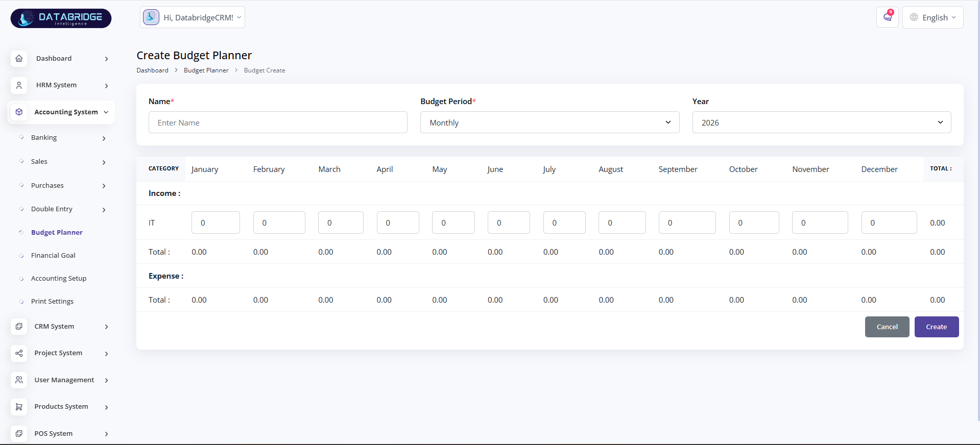Screen dimensions: 980x445
Task: Click the Accounting System cube icon
Action: point(19,112)
